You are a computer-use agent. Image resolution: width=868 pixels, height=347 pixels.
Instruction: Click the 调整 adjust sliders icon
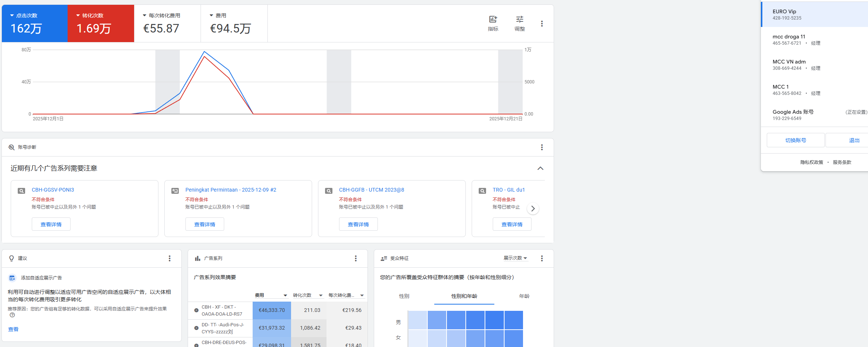[519, 20]
